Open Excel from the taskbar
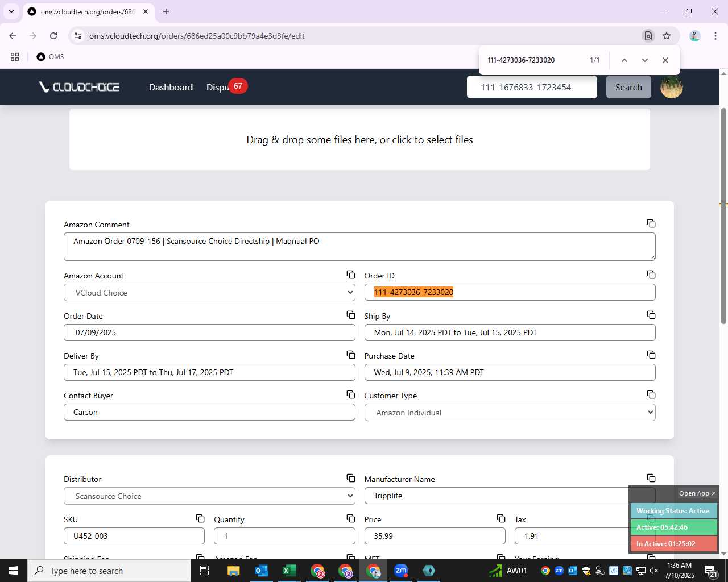The height and width of the screenshot is (582, 728). 289,571
